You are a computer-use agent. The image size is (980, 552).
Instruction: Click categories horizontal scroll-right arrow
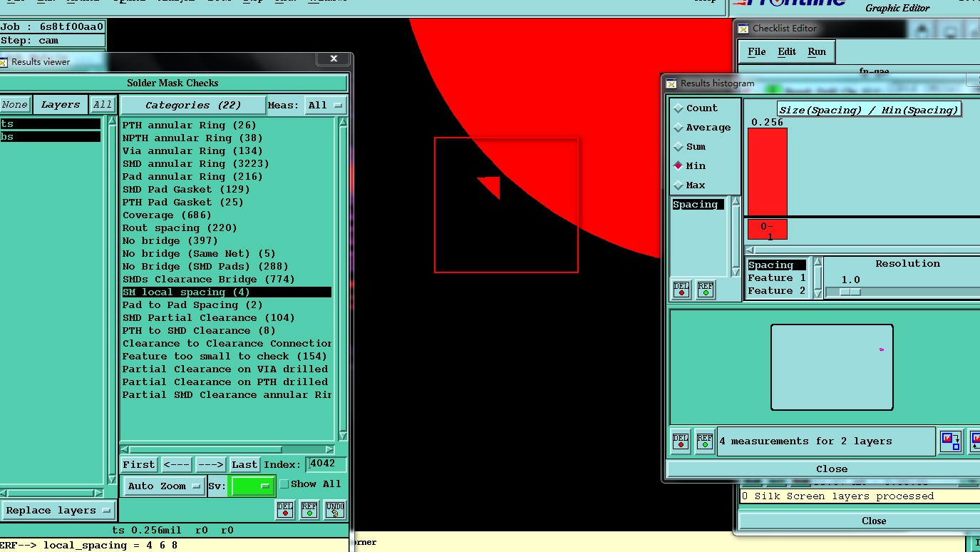click(329, 450)
